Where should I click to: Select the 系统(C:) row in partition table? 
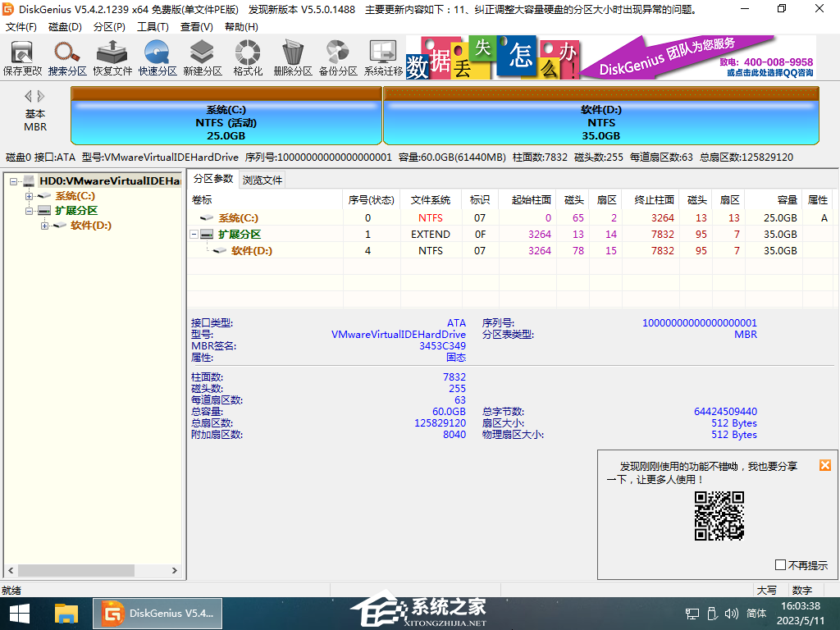pos(509,218)
